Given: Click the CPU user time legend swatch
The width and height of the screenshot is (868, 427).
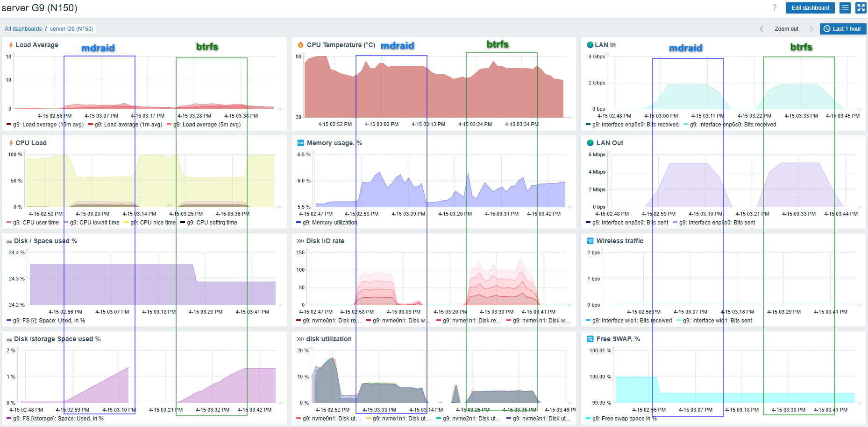Looking at the screenshot, I should pos(9,223).
